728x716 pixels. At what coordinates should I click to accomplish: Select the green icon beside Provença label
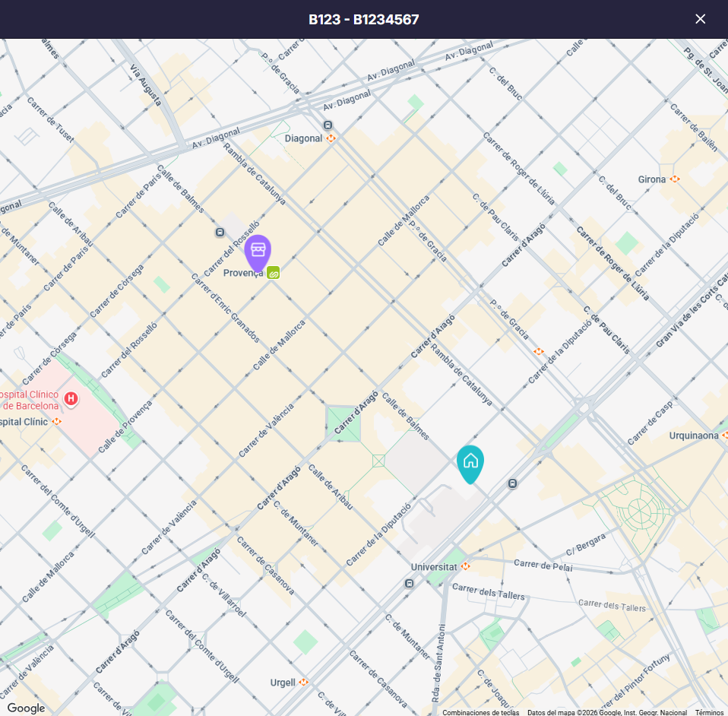[x=273, y=273]
